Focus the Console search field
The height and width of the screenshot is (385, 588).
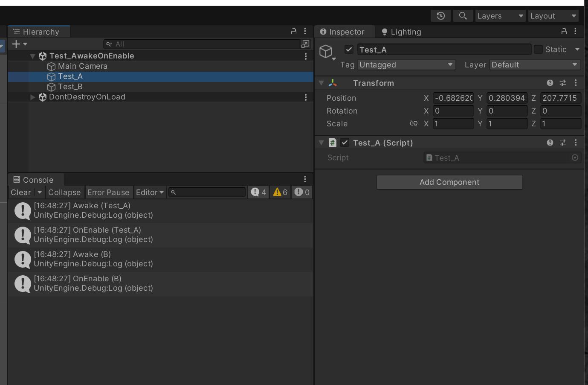point(207,192)
